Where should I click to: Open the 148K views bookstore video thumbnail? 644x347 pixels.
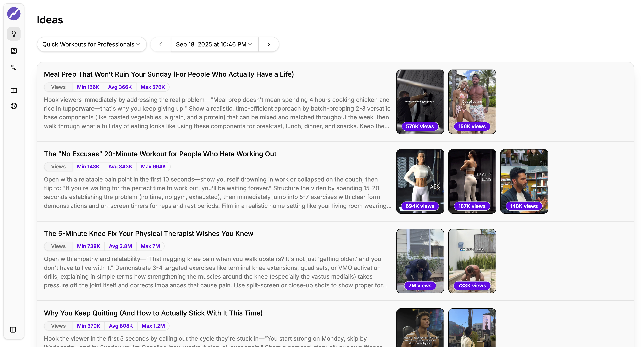[x=524, y=181]
